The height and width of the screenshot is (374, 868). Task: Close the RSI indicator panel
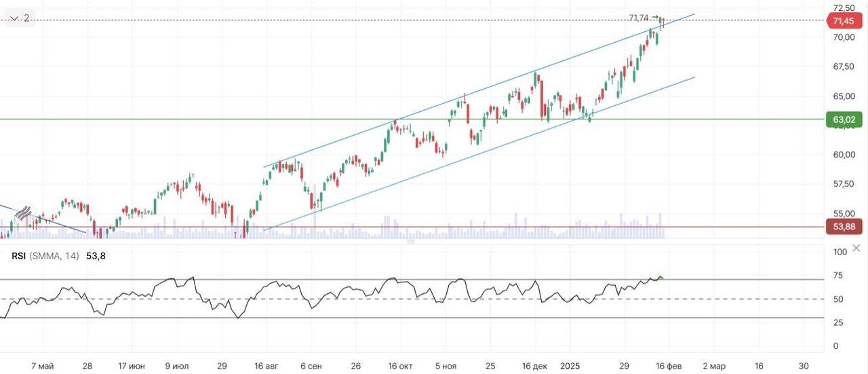point(856,248)
